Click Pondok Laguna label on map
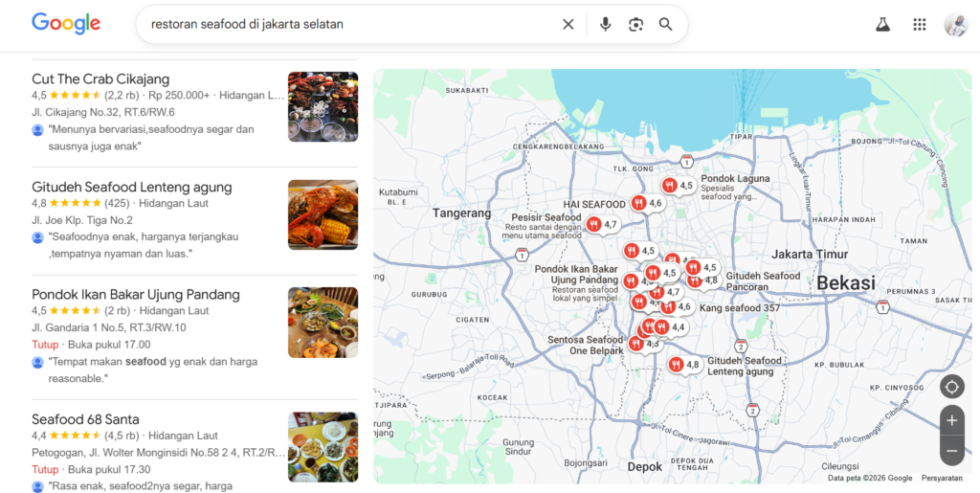 [x=735, y=179]
